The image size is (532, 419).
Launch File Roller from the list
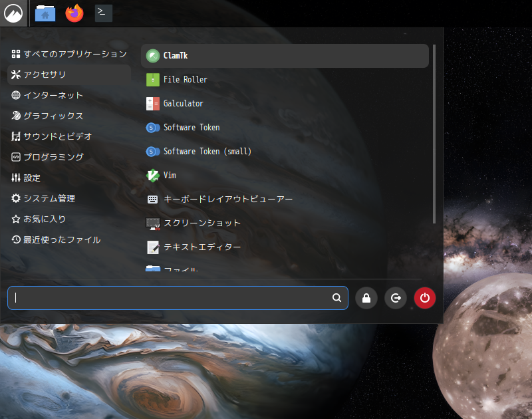pos(285,80)
